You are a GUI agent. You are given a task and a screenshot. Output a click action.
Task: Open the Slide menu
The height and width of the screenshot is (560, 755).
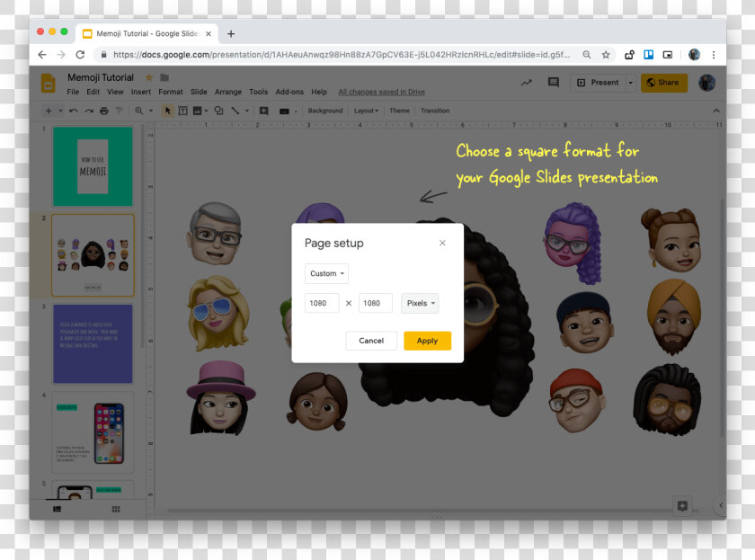(x=199, y=92)
